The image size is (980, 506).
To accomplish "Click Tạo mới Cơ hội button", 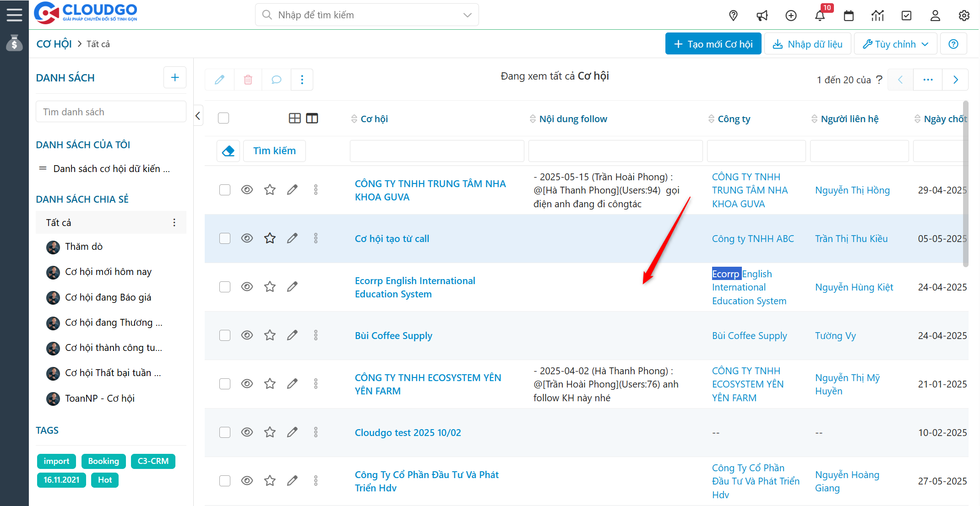I will 713,44.
